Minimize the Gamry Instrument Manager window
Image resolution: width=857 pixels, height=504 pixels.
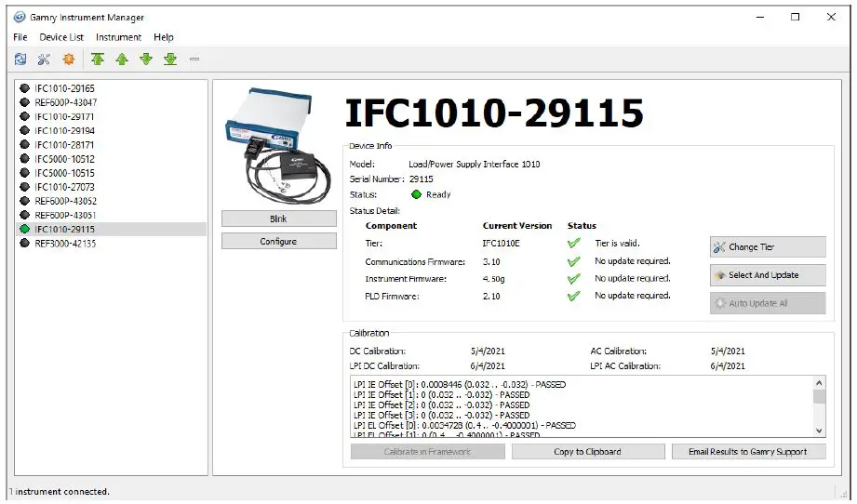tap(759, 17)
